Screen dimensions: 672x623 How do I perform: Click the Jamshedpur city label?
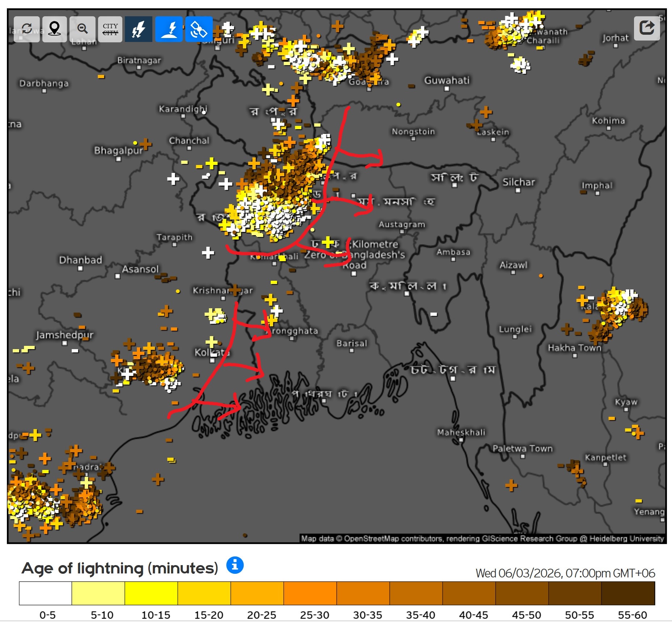click(x=64, y=335)
